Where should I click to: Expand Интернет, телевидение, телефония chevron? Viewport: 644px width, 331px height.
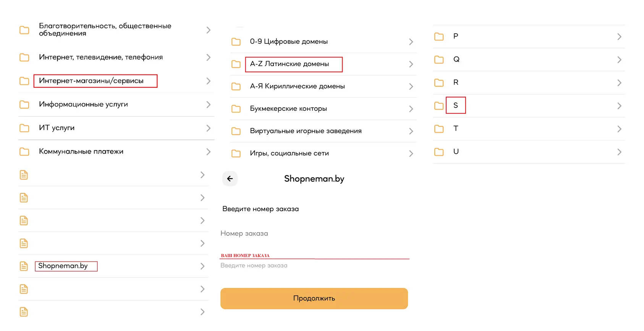(x=208, y=57)
